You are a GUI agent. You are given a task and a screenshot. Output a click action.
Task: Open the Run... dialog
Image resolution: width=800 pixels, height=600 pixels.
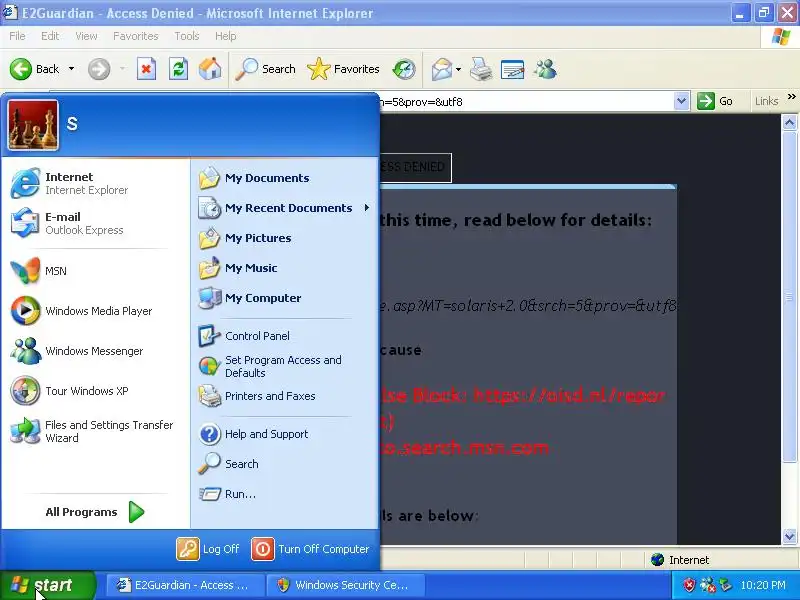pyautogui.click(x=284, y=494)
